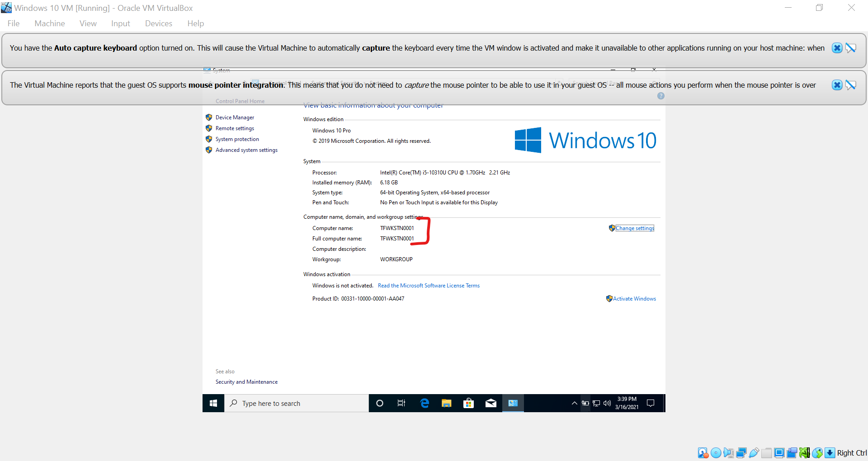Dismiss the mouse pointer integration notification
The height and width of the screenshot is (461, 868).
[837, 85]
